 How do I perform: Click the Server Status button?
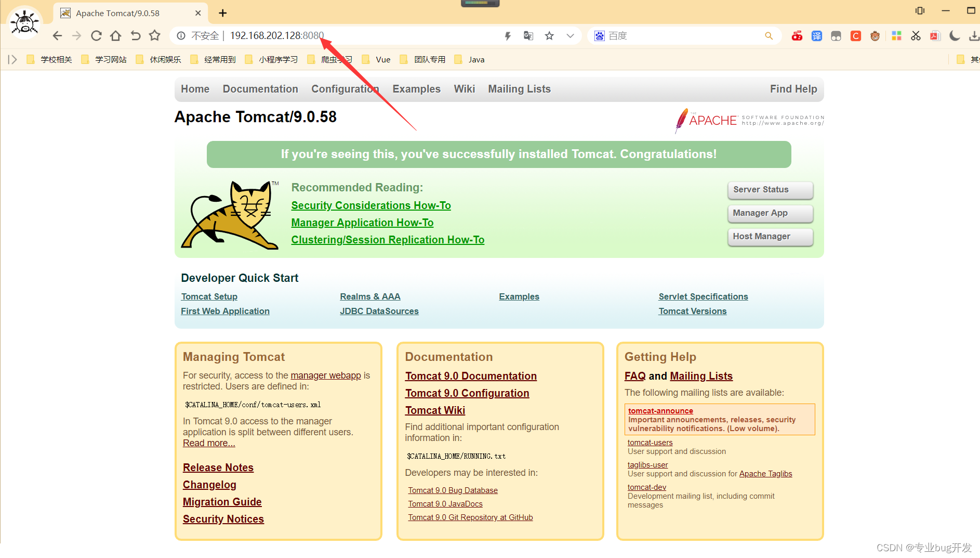click(x=770, y=190)
